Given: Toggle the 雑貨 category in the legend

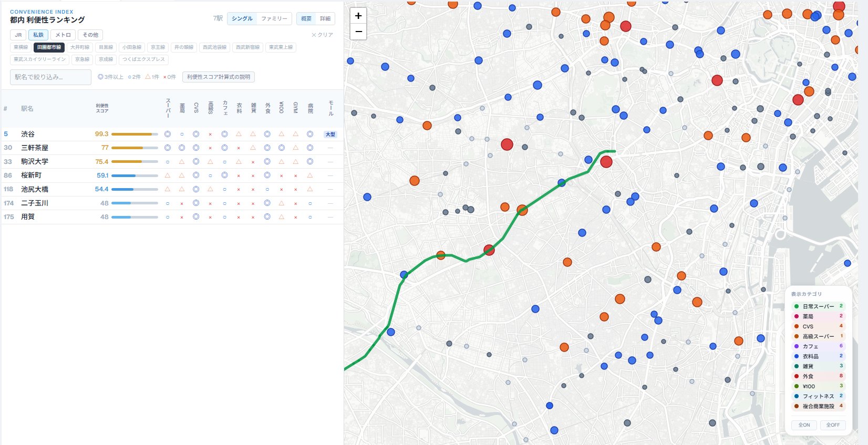Looking at the screenshot, I should pos(818,366).
